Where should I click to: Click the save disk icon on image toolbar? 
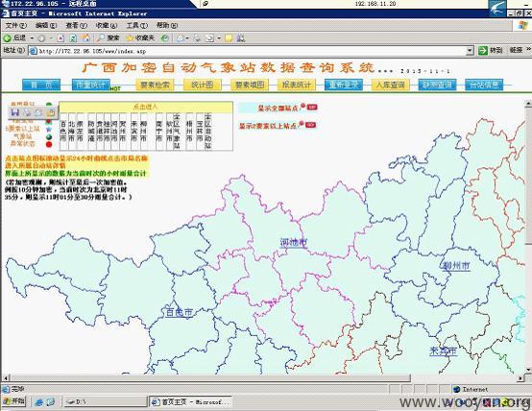[15, 112]
